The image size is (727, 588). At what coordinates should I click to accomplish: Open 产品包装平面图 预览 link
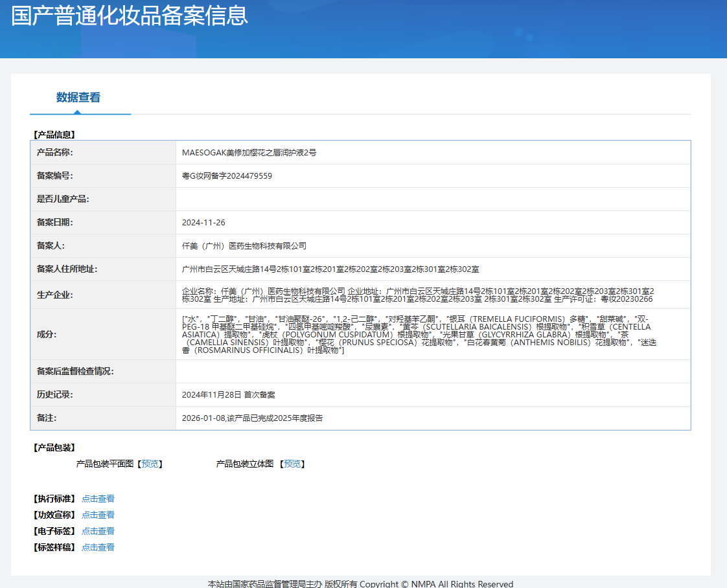150,464
